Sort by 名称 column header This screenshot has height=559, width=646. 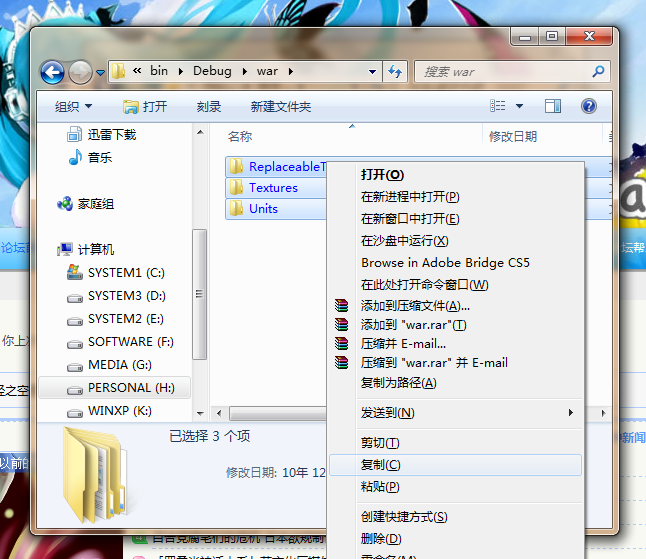tap(240, 136)
